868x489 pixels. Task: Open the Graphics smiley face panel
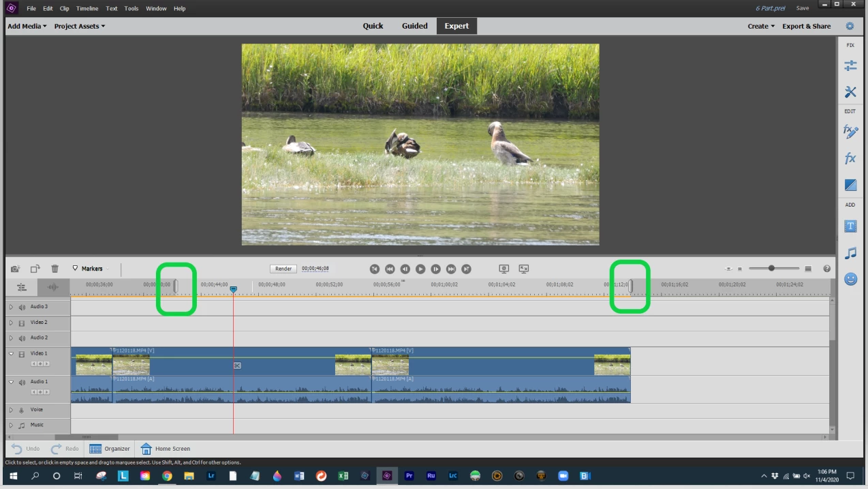(x=850, y=279)
